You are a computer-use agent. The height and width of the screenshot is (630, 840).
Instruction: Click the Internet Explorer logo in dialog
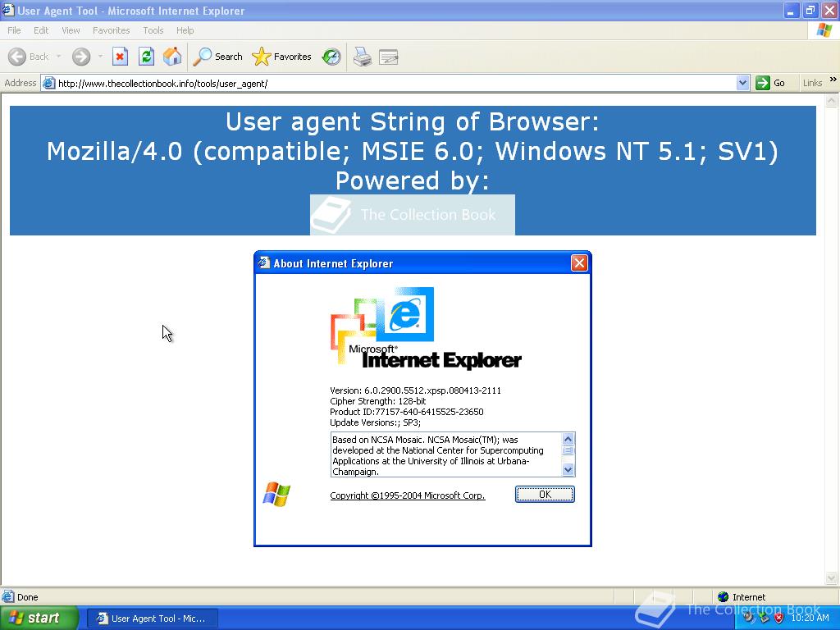[426, 328]
